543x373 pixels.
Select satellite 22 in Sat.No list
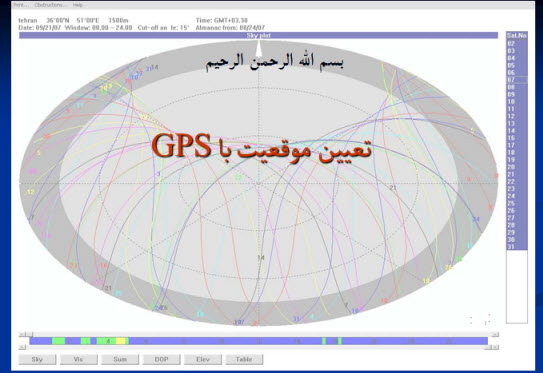click(517, 182)
